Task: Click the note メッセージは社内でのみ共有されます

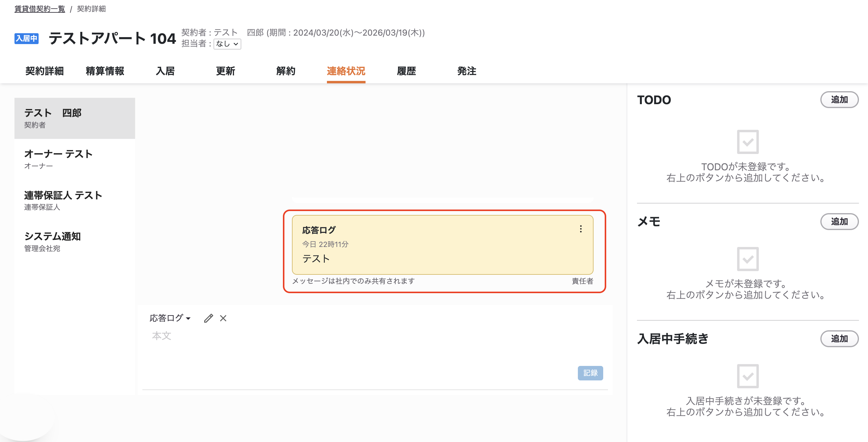Action: (353, 281)
